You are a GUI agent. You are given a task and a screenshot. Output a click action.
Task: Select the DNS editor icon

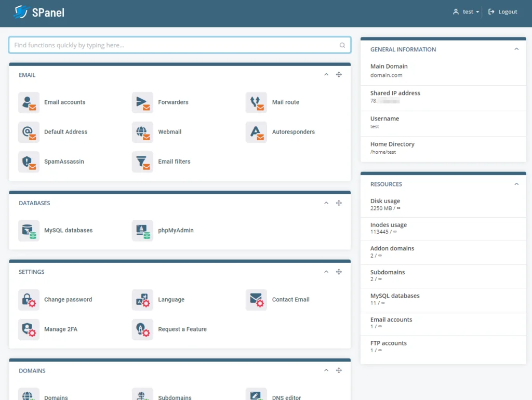(256, 395)
